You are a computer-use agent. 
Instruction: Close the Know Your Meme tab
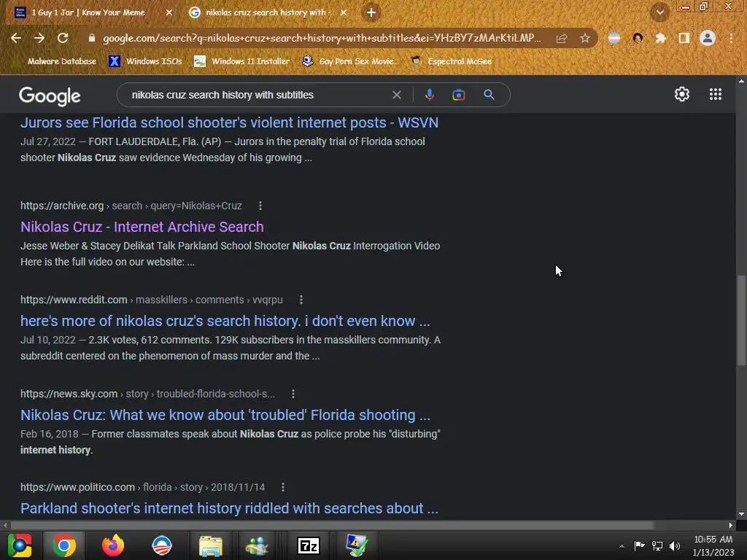(x=169, y=12)
